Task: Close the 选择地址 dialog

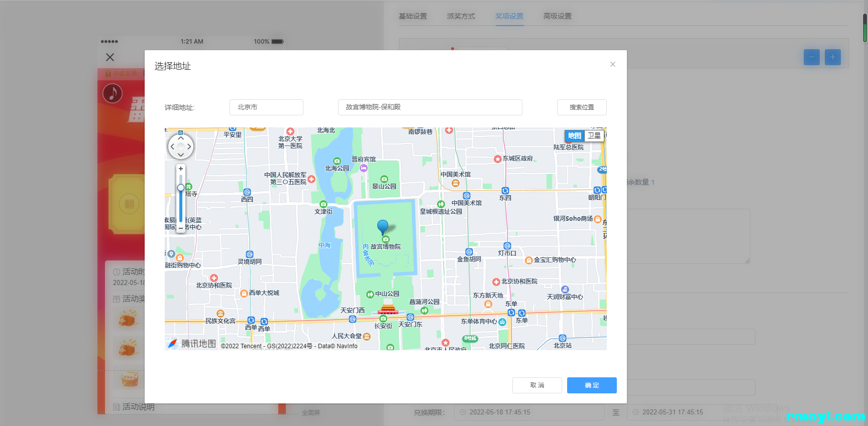Action: (612, 64)
